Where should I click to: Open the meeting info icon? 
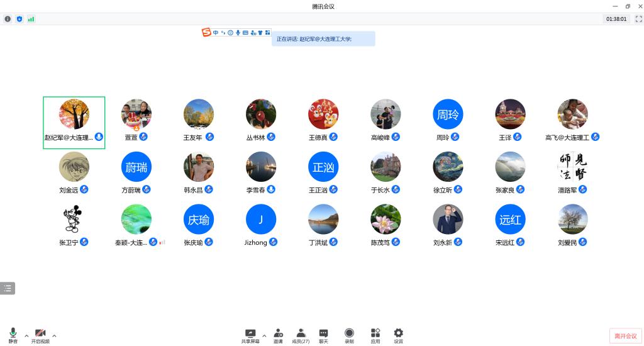pos(8,19)
